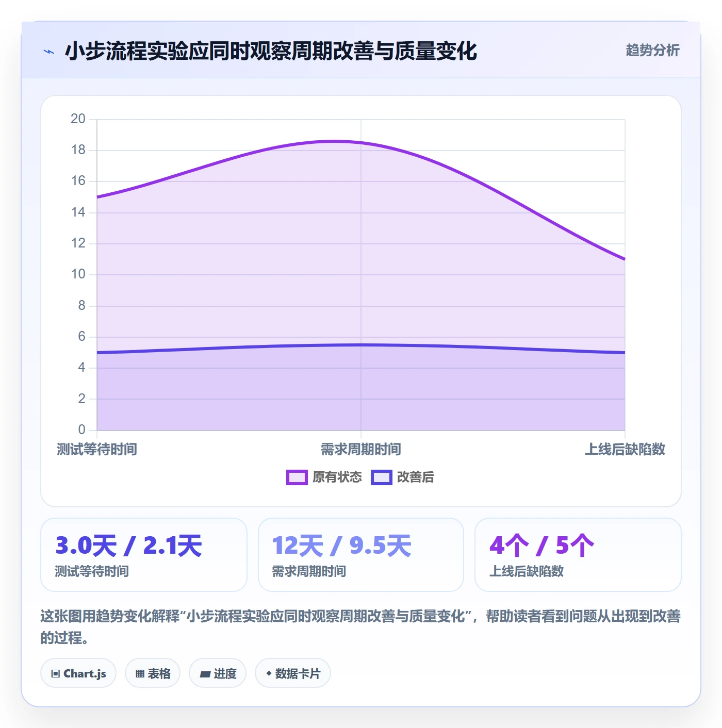Open the 3.0天 / 2.1天 stat card

[144, 555]
